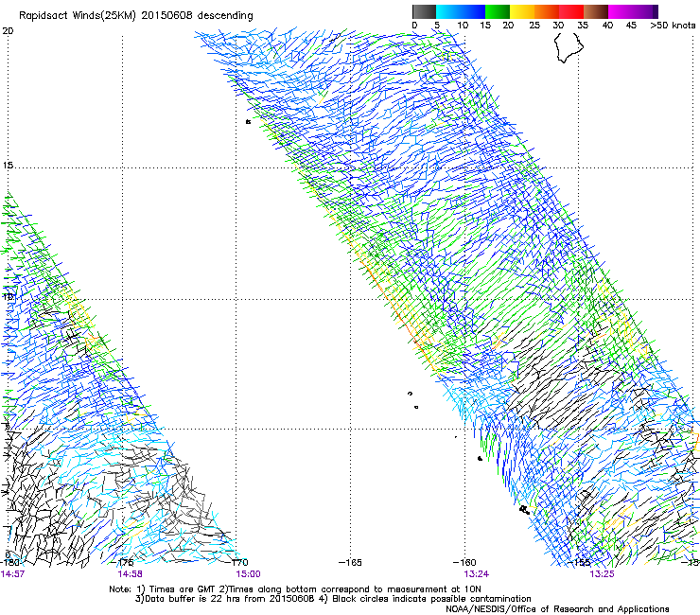
Task: Click the purple time stamp 14:58
Action: (130, 574)
